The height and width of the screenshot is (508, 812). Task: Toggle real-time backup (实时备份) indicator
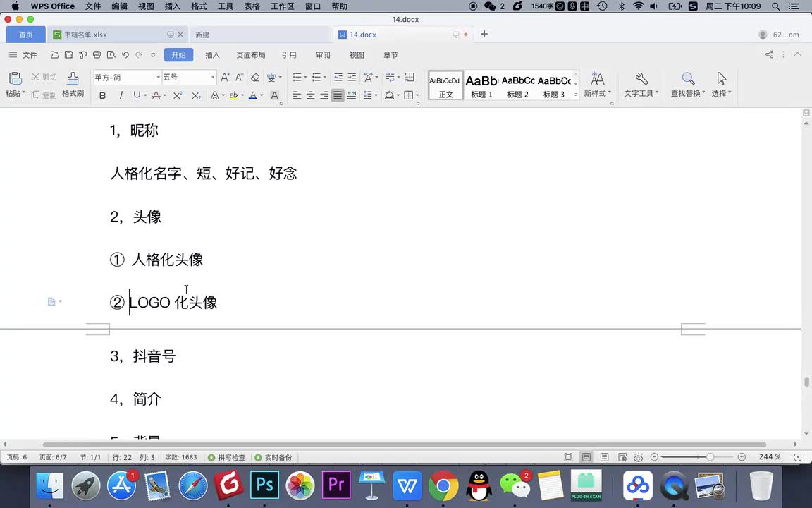coord(273,457)
